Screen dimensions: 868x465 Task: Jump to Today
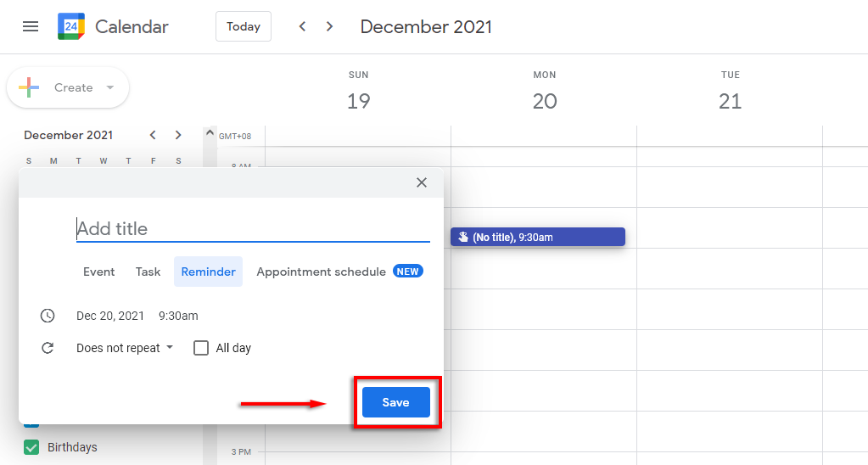[x=244, y=26]
